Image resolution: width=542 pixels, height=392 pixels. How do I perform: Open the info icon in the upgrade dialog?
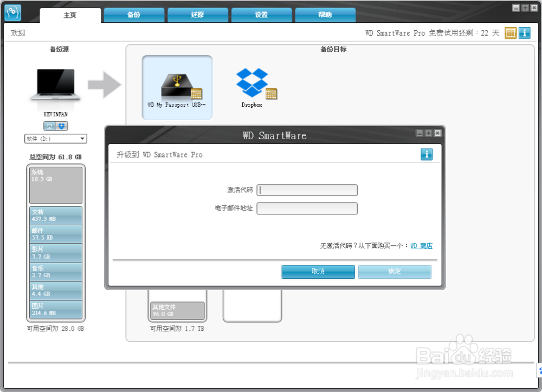[x=427, y=154]
